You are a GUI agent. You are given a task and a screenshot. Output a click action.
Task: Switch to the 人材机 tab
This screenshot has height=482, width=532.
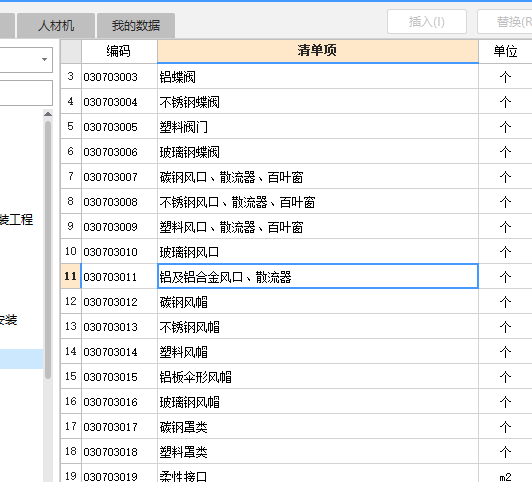[x=56, y=26]
